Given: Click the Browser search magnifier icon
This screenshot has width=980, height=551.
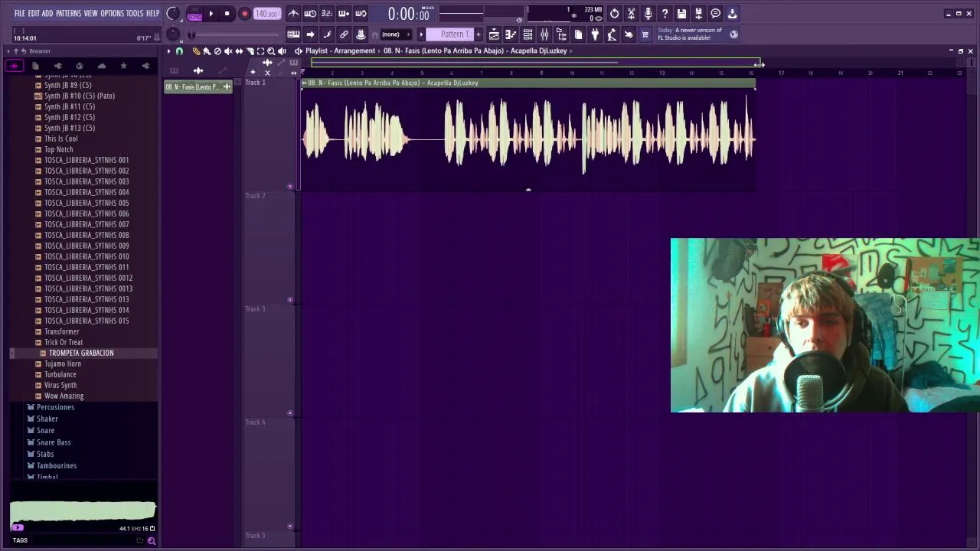Looking at the screenshot, I should [x=151, y=540].
